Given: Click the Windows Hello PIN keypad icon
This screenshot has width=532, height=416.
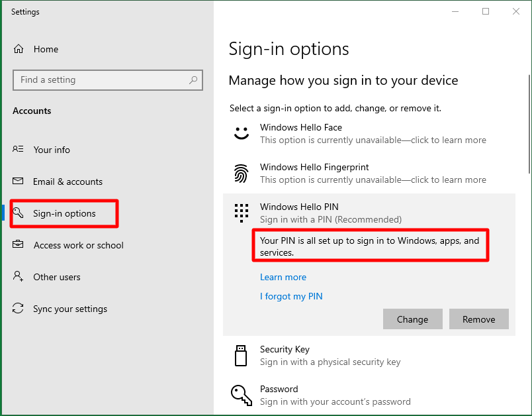Looking at the screenshot, I should pos(242,213).
